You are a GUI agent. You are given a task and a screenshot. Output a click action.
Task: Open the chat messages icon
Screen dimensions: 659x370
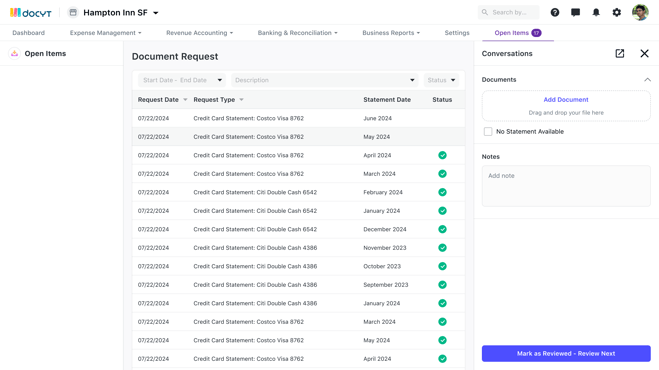[575, 13]
